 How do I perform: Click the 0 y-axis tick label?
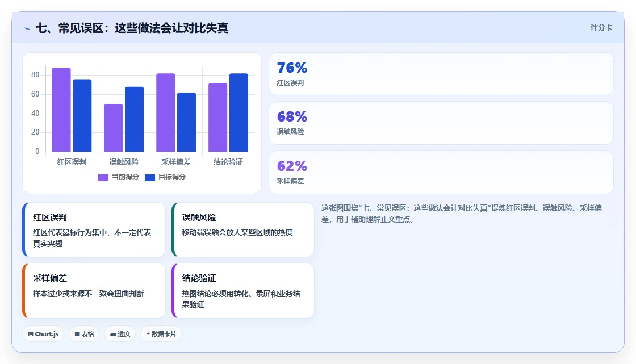(37, 152)
